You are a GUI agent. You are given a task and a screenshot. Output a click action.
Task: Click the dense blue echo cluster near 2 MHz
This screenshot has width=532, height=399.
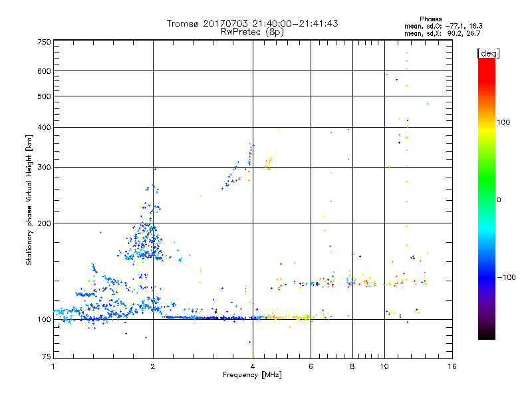(146, 243)
